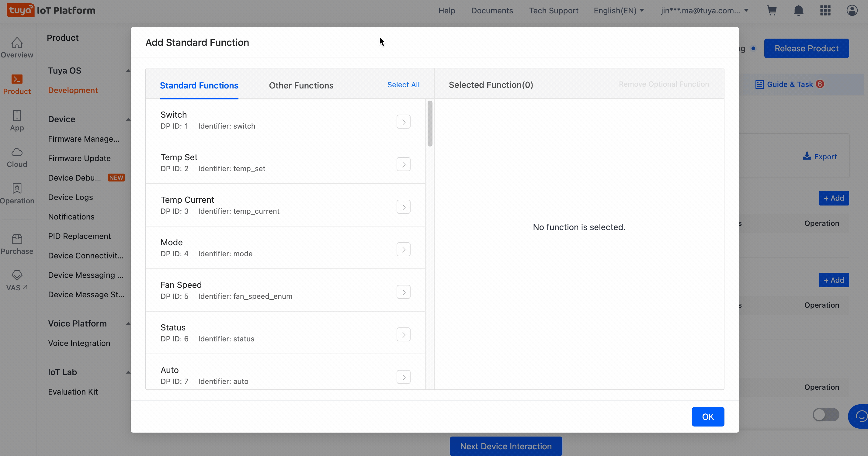This screenshot has height=456, width=868.
Task: Click the chat support bubble icon
Action: coord(860,416)
